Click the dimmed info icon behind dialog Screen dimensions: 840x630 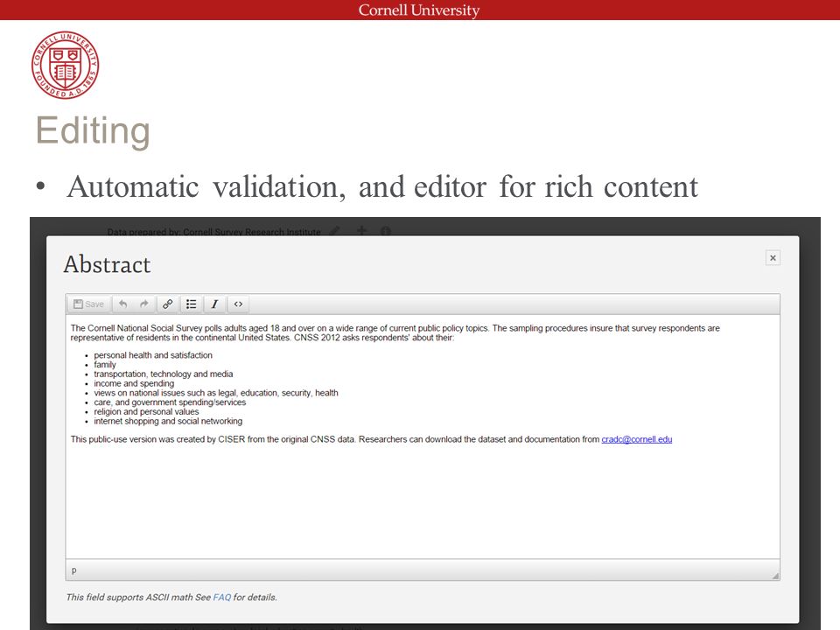pyautogui.click(x=386, y=231)
